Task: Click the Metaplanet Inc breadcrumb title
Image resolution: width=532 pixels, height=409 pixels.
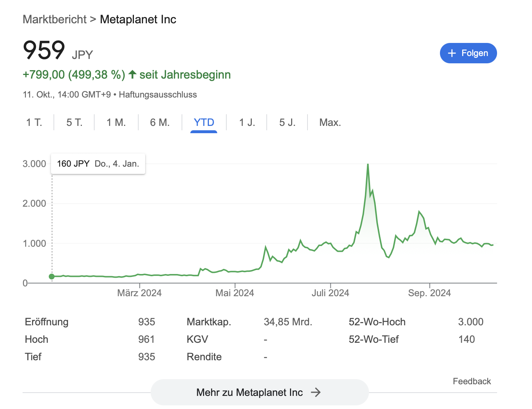Action: click(138, 19)
